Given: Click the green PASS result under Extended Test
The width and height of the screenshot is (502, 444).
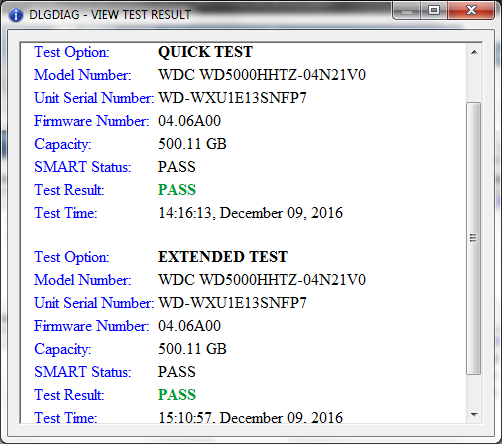Looking at the screenshot, I should tap(177, 395).
